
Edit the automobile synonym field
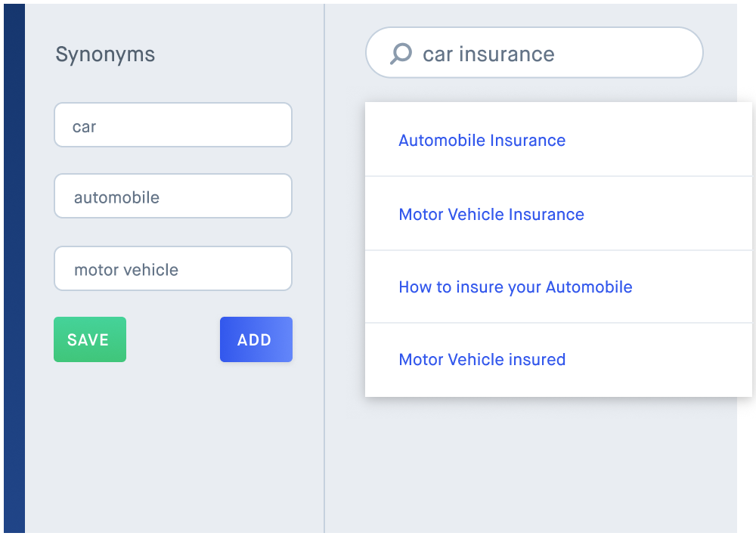tap(173, 196)
